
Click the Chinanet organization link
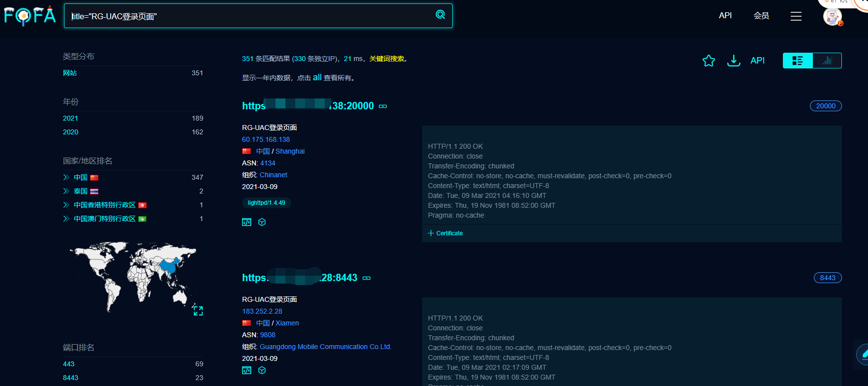coord(274,175)
